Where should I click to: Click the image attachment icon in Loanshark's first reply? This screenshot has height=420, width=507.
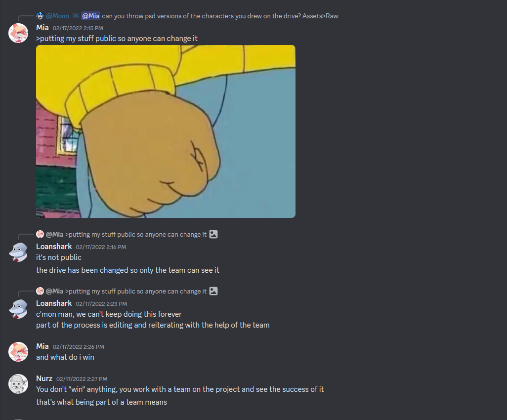click(213, 234)
